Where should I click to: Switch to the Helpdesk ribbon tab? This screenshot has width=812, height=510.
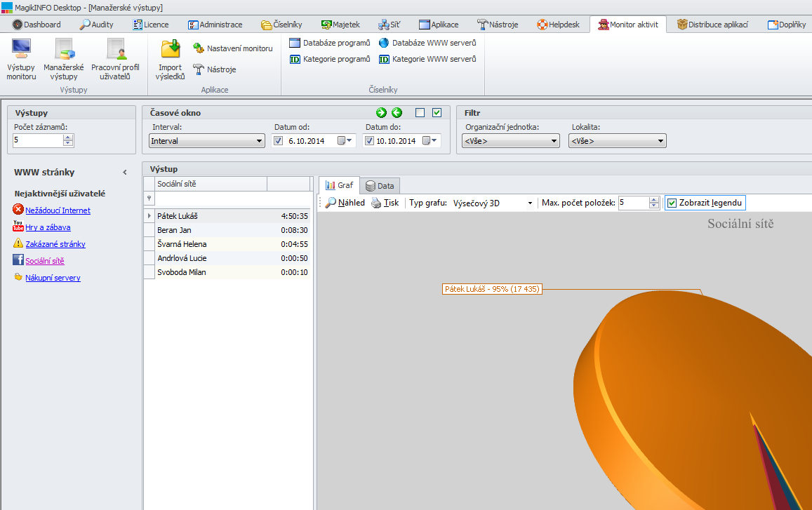coord(559,25)
